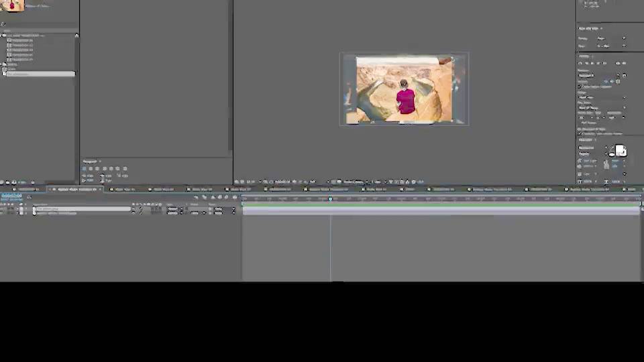This screenshot has width=644, height=362.
Task: Click the viewer current time display
Action: pyautogui.click(x=282, y=182)
